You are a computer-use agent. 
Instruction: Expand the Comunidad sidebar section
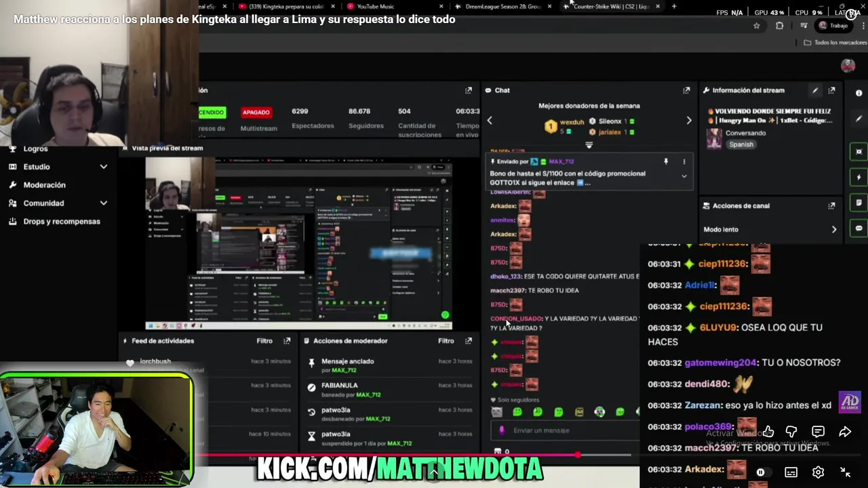(x=58, y=203)
